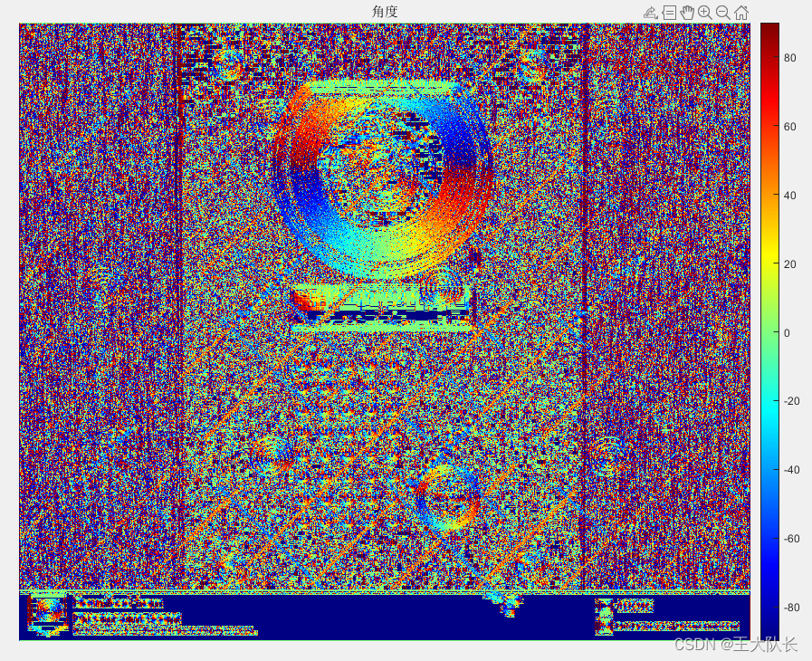Click the colorbar gradient strip
The image size is (812, 661).
pos(769,331)
